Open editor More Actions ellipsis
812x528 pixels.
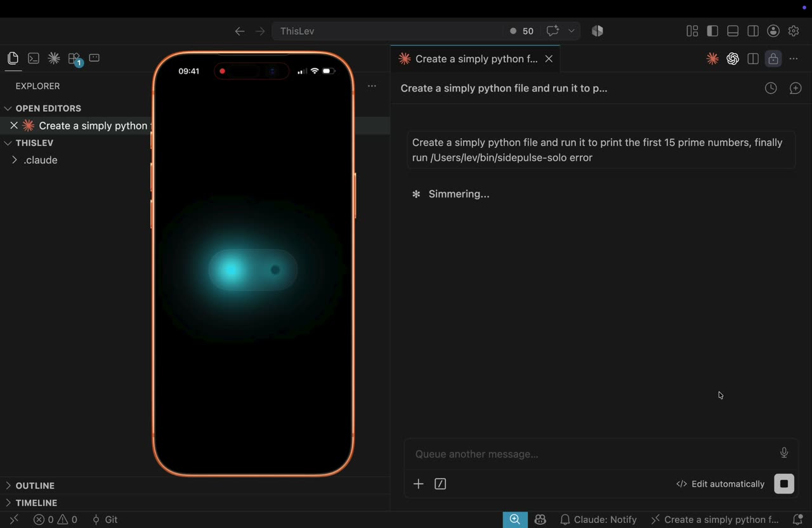[794, 59]
